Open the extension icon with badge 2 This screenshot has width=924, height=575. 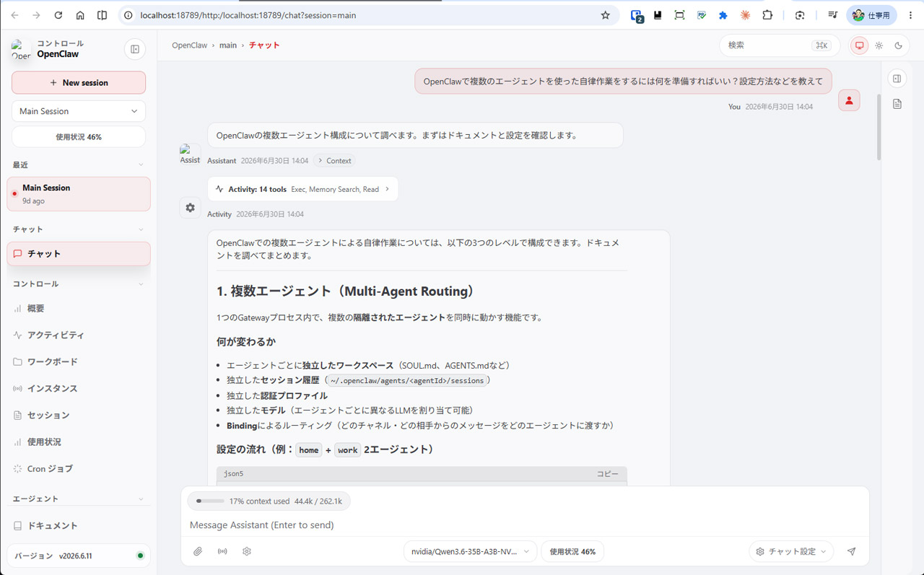click(637, 15)
